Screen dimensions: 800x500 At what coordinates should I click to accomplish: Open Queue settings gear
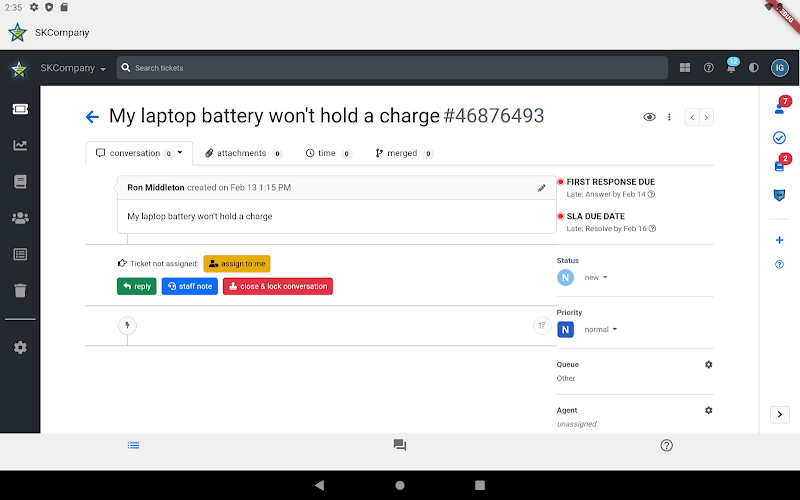pyautogui.click(x=708, y=365)
